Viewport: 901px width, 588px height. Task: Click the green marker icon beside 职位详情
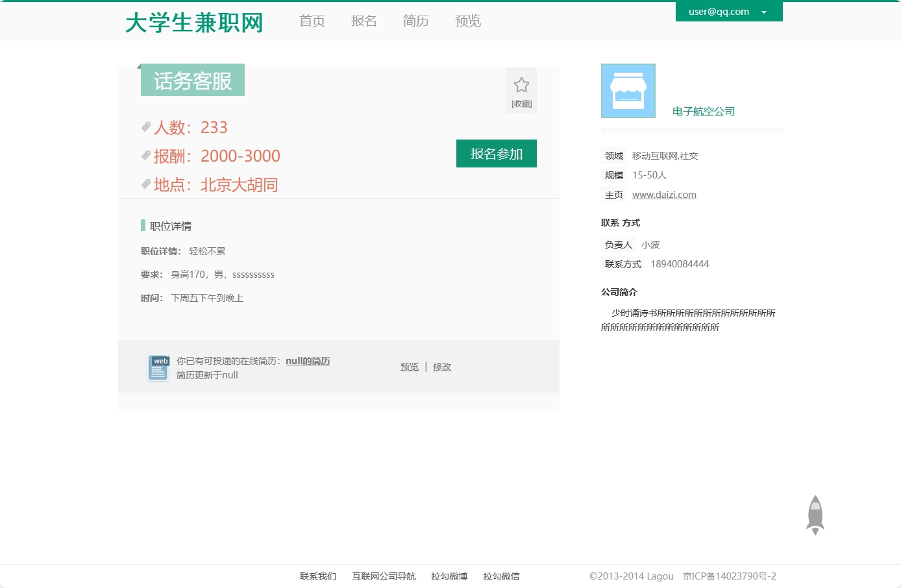(x=143, y=225)
